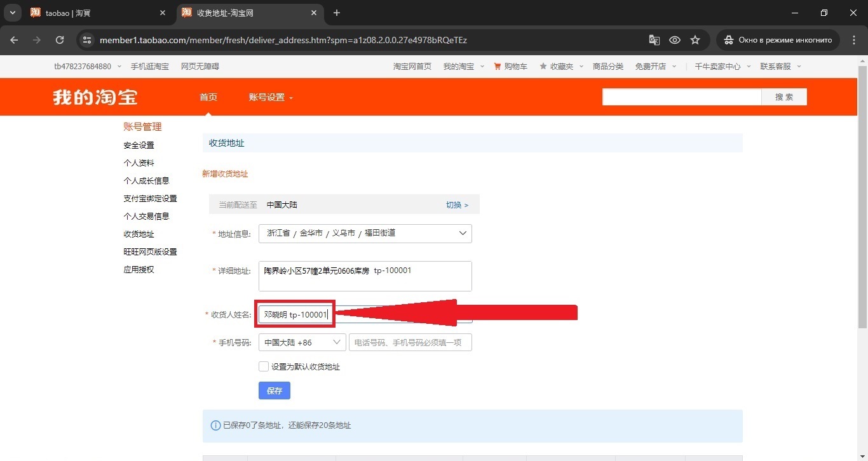Open 个人交易信息 in sidebar
Image resolution: width=868 pixels, height=461 pixels.
click(146, 217)
